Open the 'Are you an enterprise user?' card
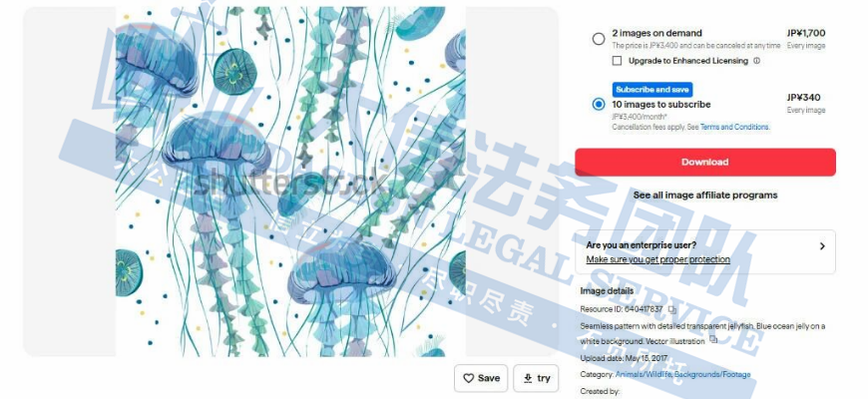The image size is (868, 399). point(704,251)
